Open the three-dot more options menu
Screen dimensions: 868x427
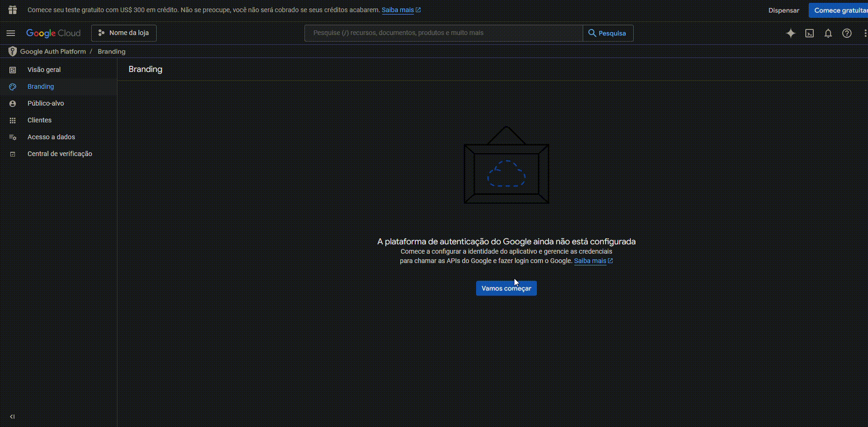pyautogui.click(x=865, y=33)
